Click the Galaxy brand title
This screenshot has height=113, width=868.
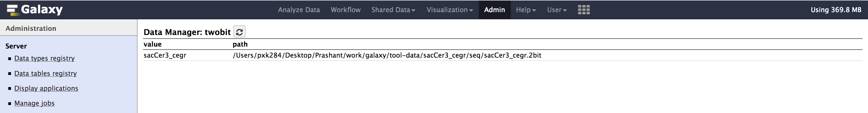(x=42, y=9)
